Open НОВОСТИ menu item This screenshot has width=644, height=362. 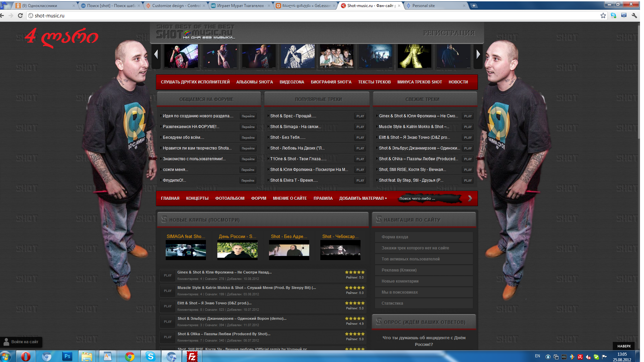(x=458, y=82)
